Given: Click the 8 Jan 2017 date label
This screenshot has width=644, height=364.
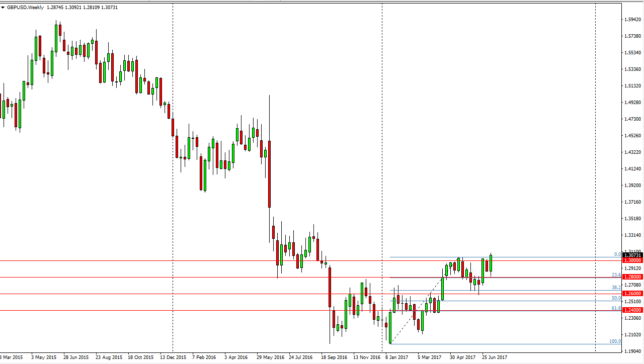Looking at the screenshot, I should click(x=397, y=357).
